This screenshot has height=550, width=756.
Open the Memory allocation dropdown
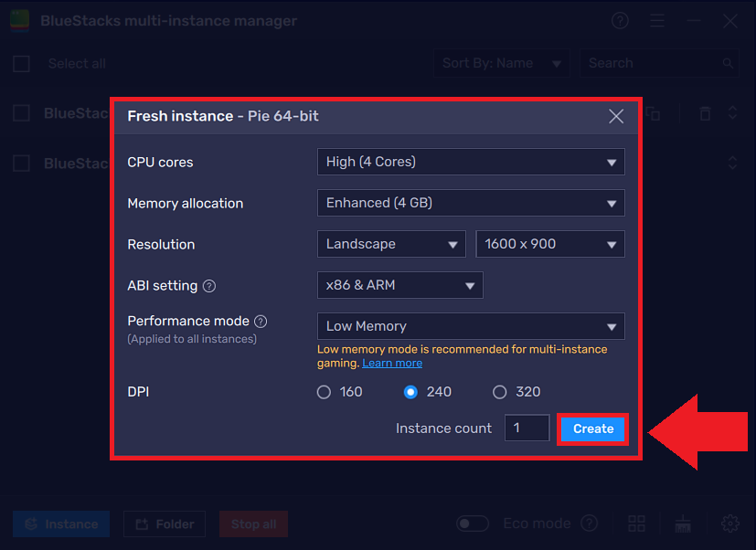click(471, 203)
